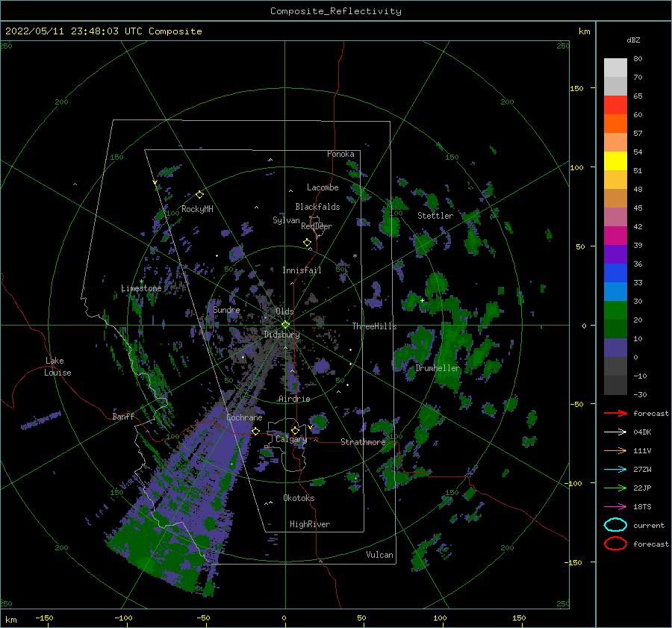Click the Stettler town label
This screenshot has width=672, height=628.
click(435, 216)
